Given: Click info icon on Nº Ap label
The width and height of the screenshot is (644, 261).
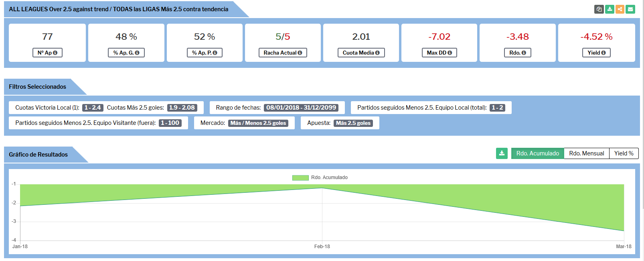Looking at the screenshot, I should (55, 53).
